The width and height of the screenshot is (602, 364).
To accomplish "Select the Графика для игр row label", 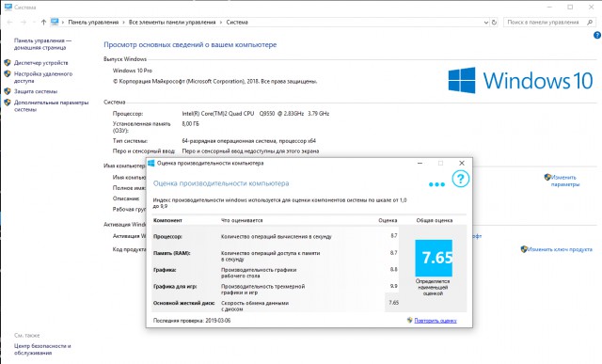I will click(175, 287).
